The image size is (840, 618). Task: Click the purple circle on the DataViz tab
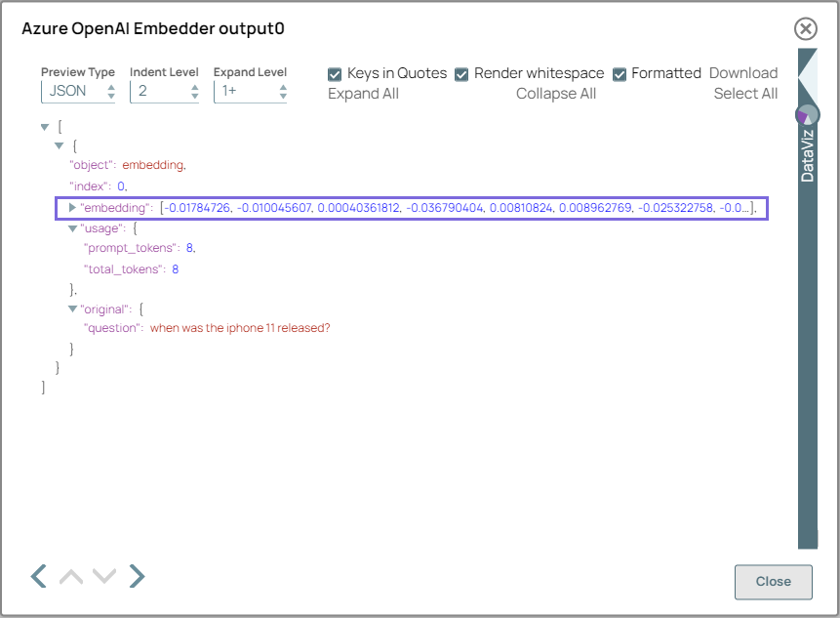point(809,114)
